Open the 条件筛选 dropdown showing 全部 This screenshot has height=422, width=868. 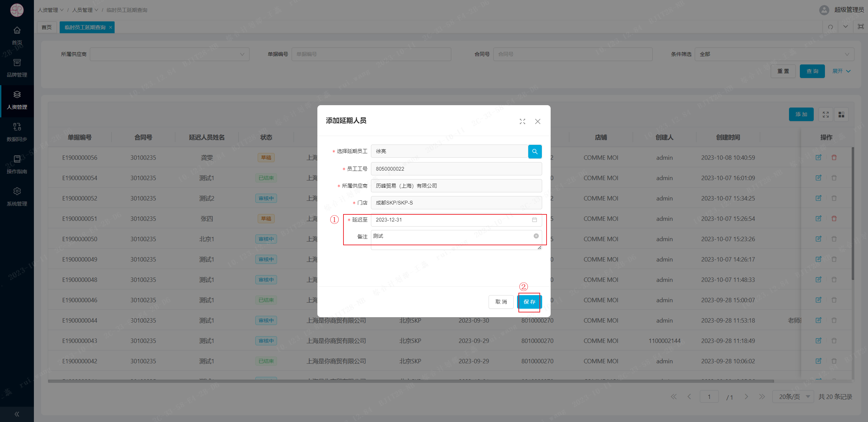(x=774, y=54)
